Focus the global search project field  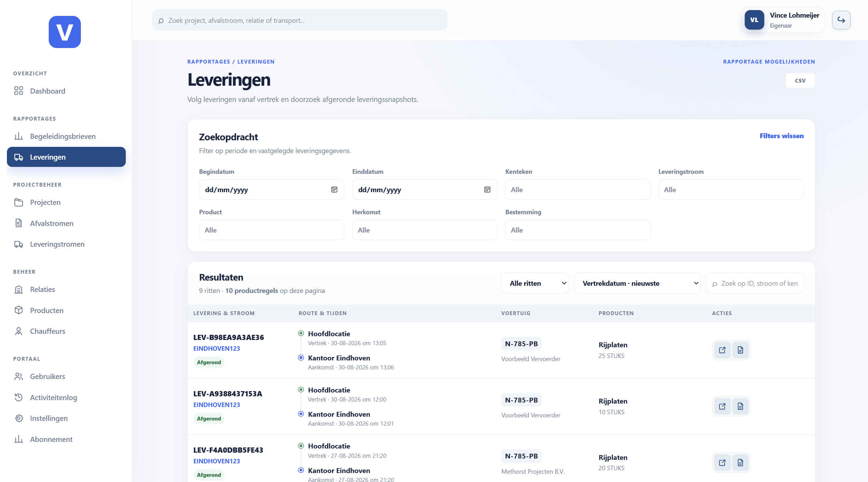(300, 20)
